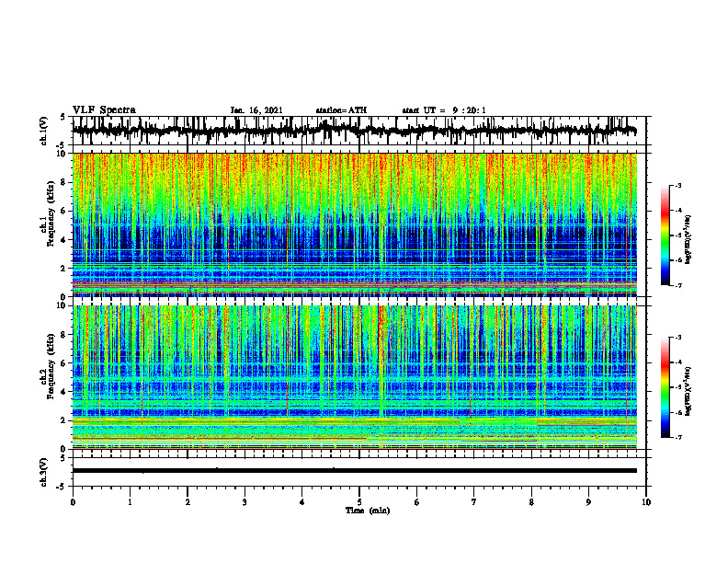Click the "ch.3(V)" axis label

click(x=44, y=472)
